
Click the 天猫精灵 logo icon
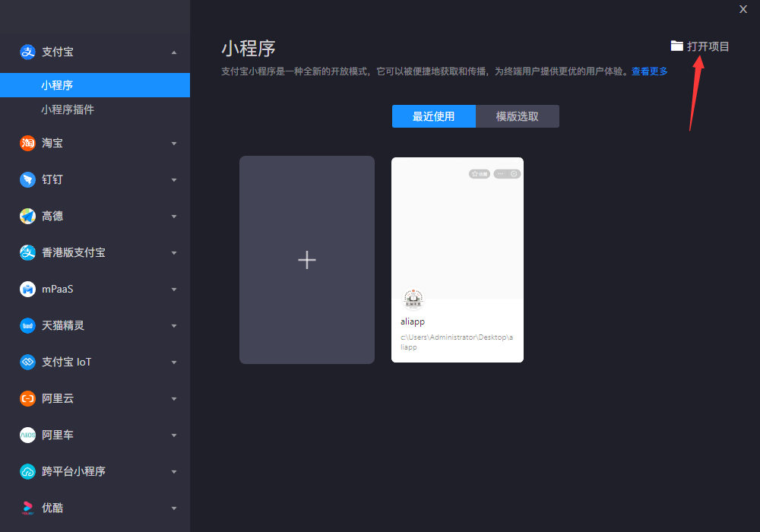pos(27,325)
